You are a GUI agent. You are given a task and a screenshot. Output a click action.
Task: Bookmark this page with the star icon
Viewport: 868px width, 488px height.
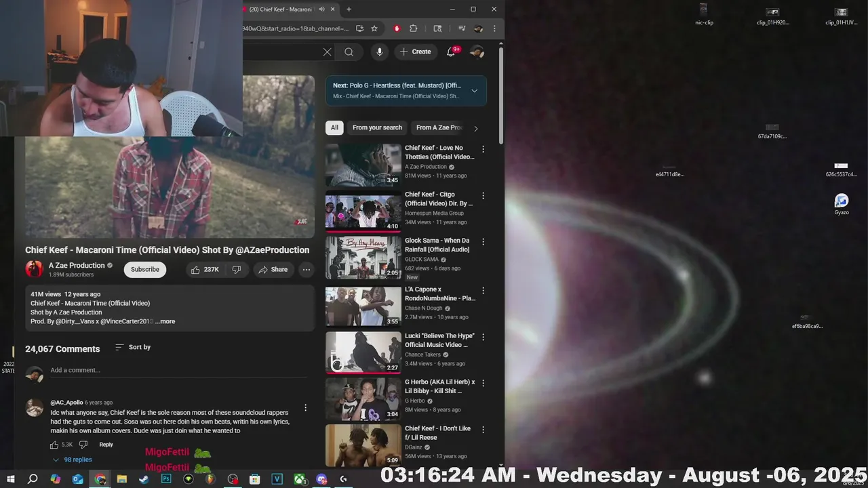[x=374, y=28]
